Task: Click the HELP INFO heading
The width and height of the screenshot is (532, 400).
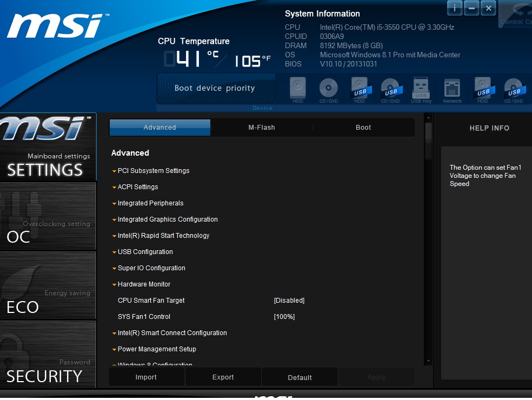Action: (x=489, y=128)
